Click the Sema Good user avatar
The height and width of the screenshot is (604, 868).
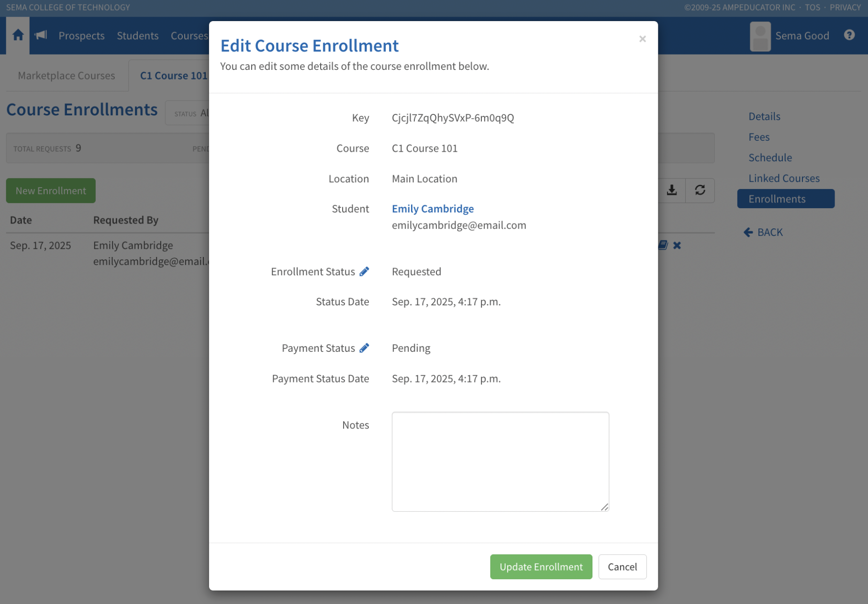[x=760, y=36]
